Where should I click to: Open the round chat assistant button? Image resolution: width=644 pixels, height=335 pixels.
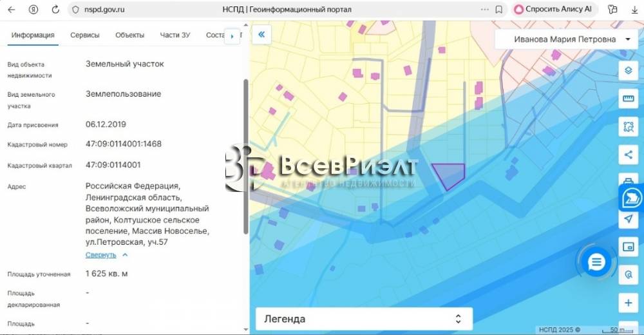tap(597, 262)
